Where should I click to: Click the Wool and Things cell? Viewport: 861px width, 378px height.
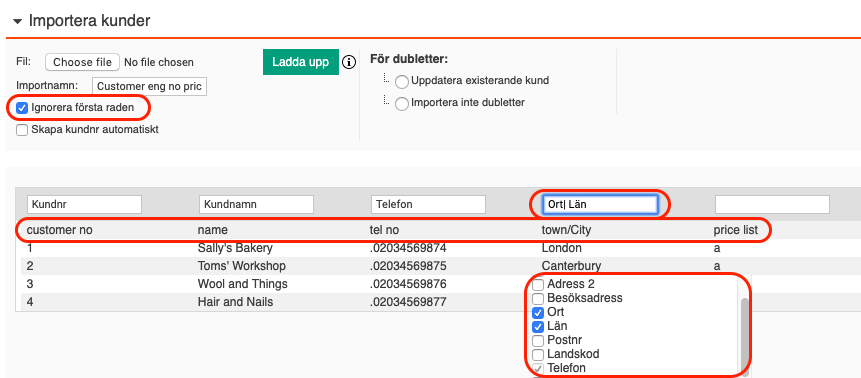click(243, 284)
